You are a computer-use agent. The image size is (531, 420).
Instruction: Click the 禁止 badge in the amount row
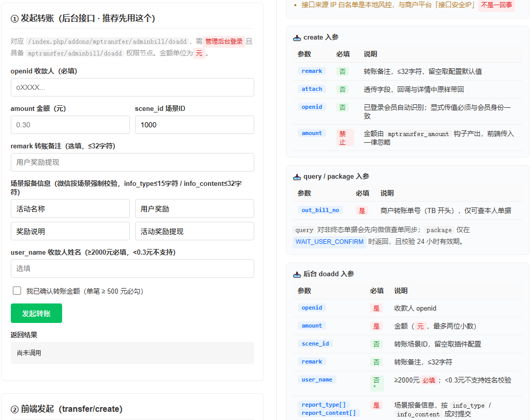click(345, 138)
